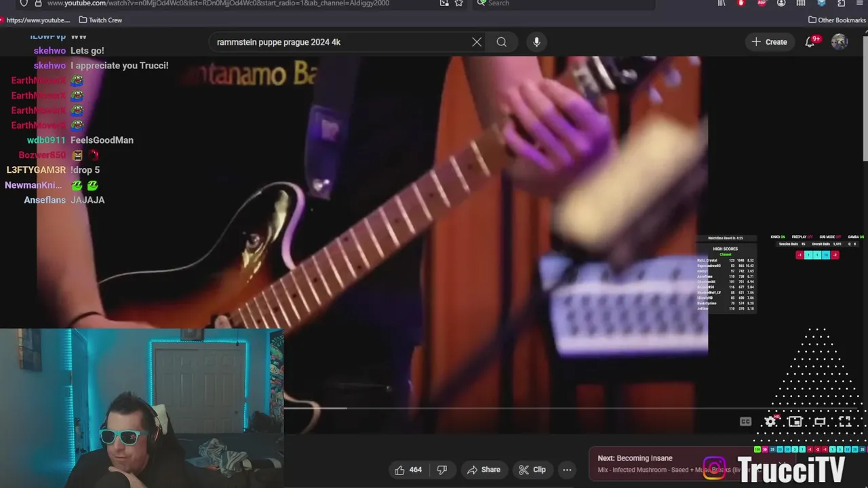Open the browser extensions puzzle icon

coord(841,3)
